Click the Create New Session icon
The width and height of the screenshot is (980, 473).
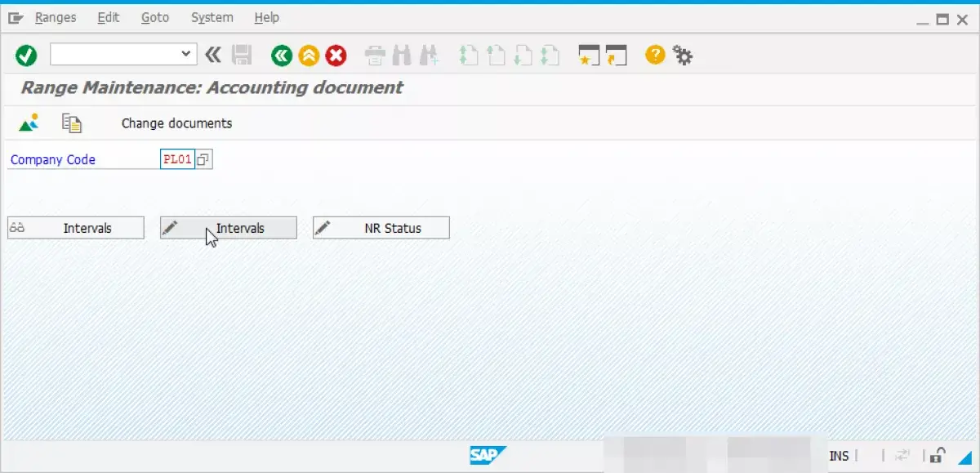click(x=588, y=56)
